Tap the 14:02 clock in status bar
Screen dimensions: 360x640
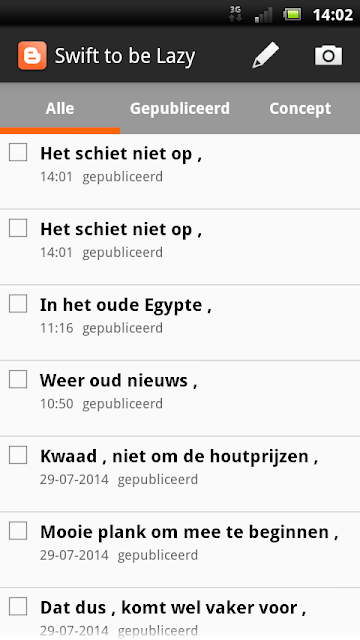[x=332, y=15]
